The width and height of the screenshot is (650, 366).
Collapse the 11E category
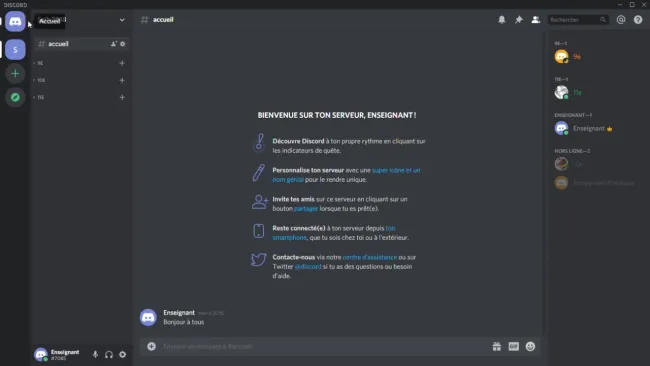pyautogui.click(x=40, y=97)
